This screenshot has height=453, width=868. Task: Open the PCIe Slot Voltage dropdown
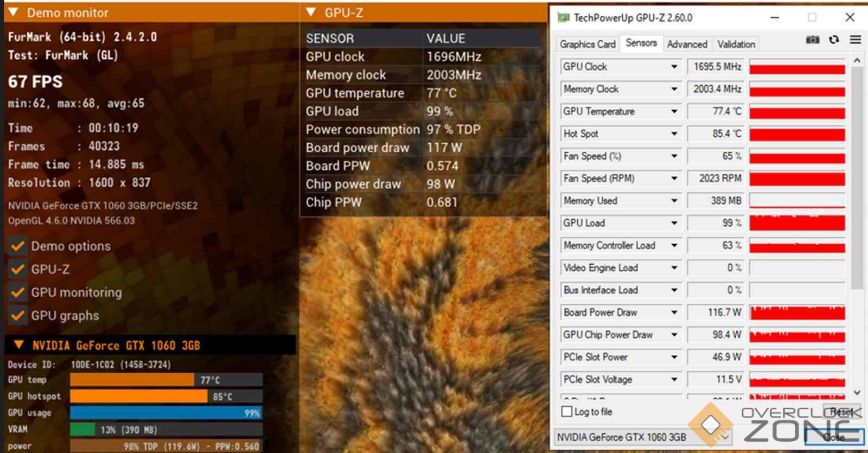coord(674,379)
